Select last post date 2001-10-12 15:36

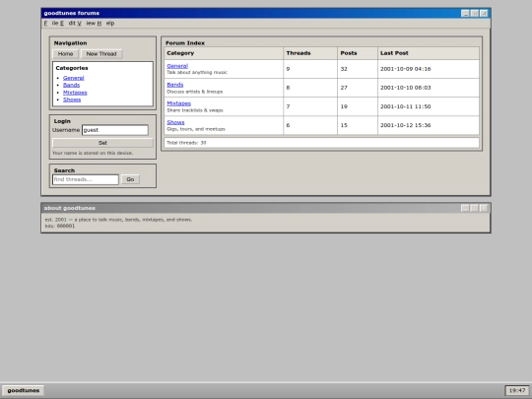pos(406,125)
